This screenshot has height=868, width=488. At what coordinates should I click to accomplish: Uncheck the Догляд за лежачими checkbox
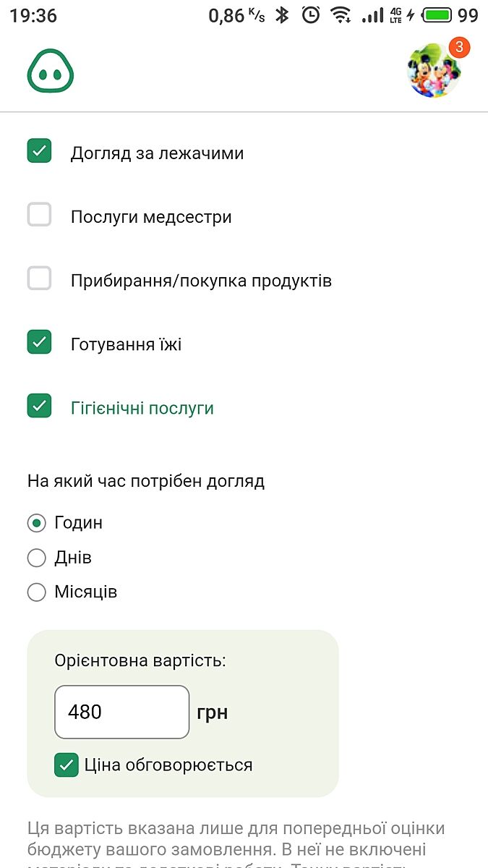coord(39,151)
